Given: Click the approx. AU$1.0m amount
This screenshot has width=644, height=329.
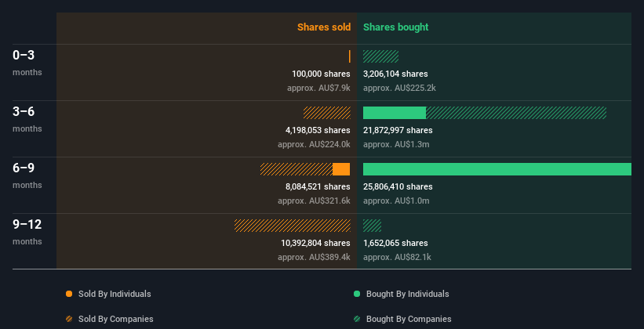Looking at the screenshot, I should pos(396,201).
